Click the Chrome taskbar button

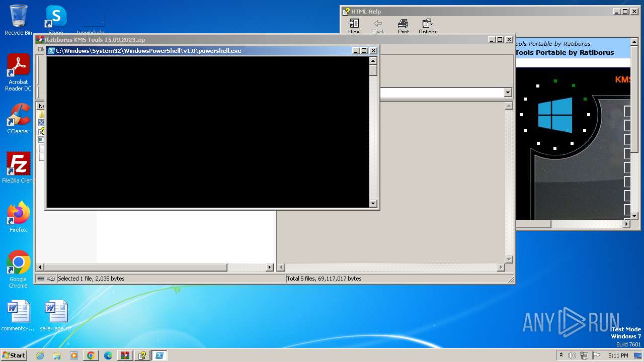[x=91, y=355]
